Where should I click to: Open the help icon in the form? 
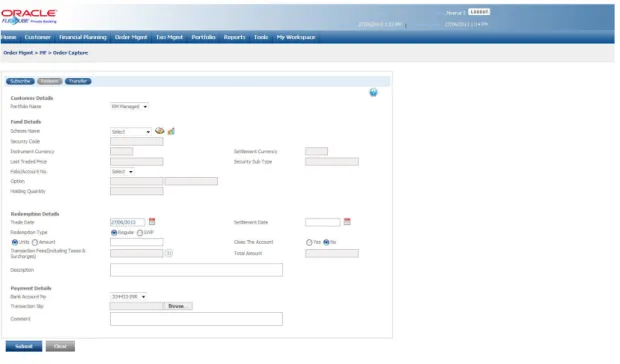[373, 92]
